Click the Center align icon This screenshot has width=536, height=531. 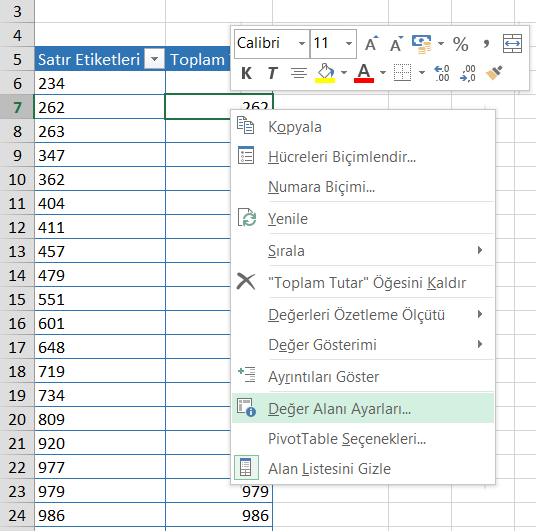click(299, 73)
